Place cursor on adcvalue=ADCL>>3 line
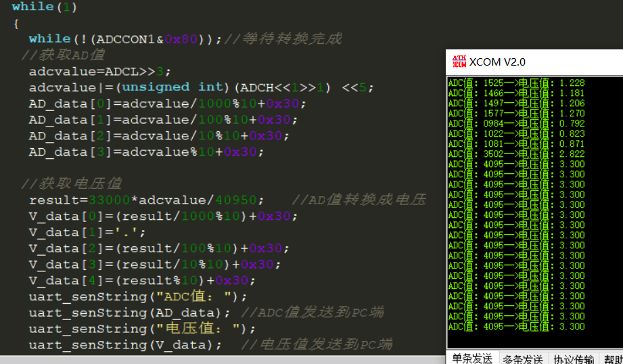Viewport: 623px width, 364px height. click(x=99, y=72)
